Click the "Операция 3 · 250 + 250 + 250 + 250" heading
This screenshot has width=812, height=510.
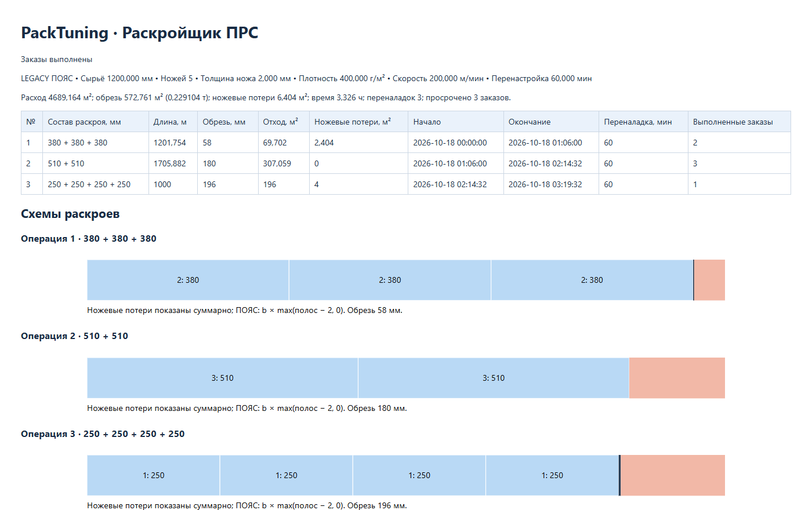[103, 434]
